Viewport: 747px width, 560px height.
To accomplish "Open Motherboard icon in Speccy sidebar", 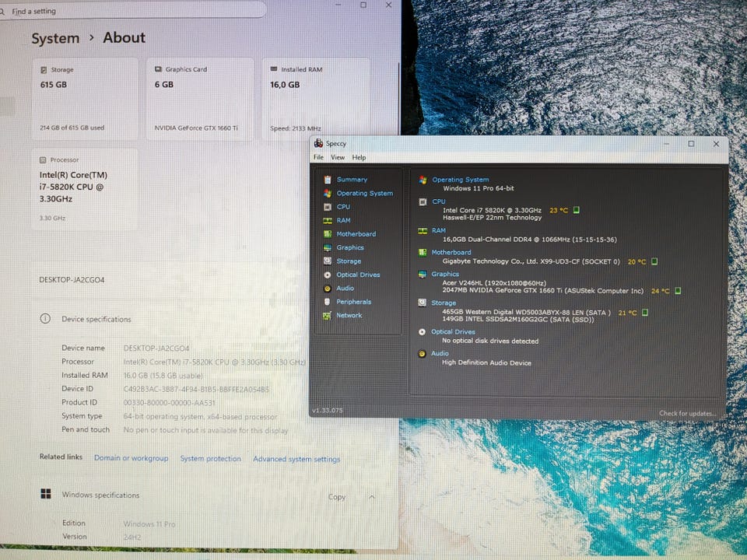I will (328, 234).
